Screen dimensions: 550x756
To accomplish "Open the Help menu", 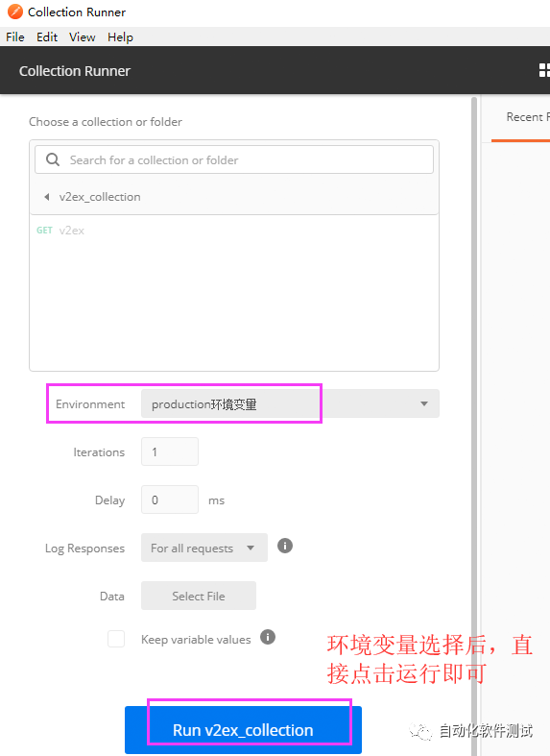I will coord(120,37).
